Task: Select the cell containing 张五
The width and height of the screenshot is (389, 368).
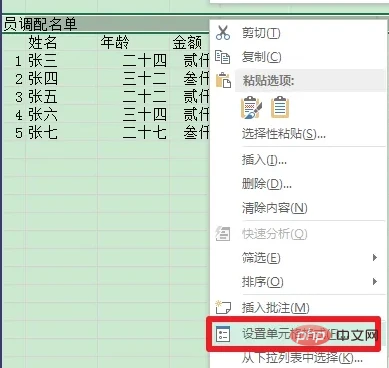Action: click(x=61, y=97)
